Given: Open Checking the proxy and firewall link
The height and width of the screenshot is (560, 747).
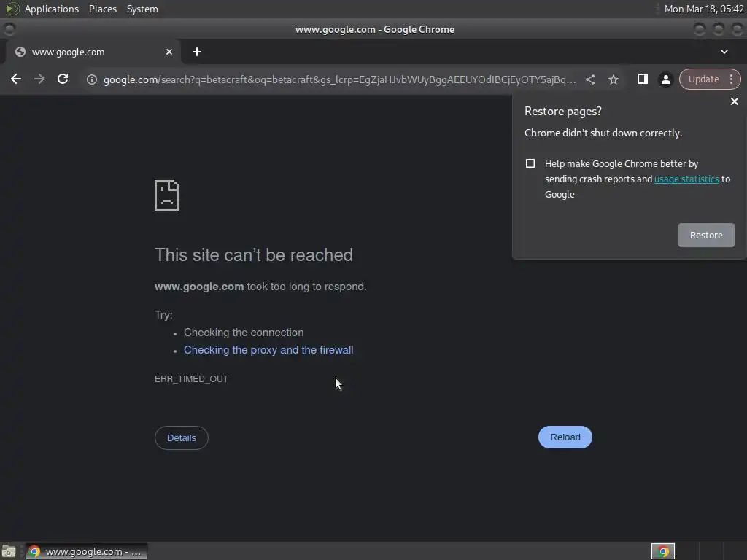Looking at the screenshot, I should pos(268,350).
